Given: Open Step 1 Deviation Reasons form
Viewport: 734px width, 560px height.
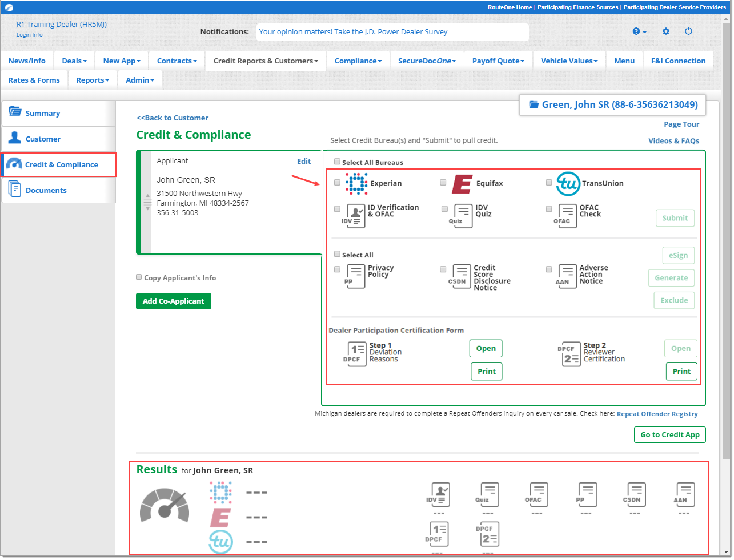Looking at the screenshot, I should (x=486, y=348).
